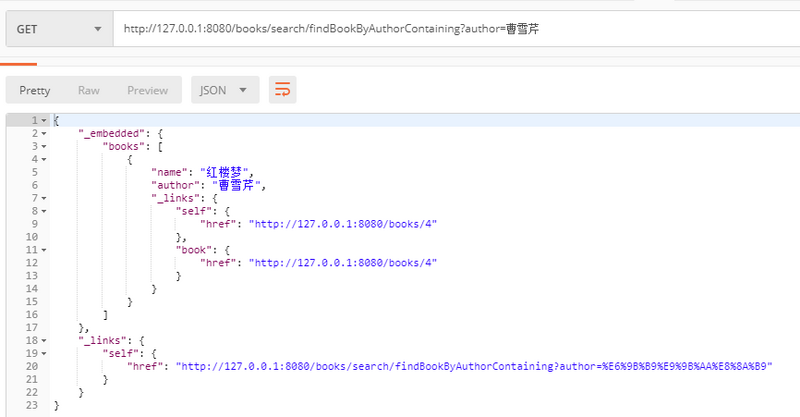Click line number 23 in gutter

[32, 405]
